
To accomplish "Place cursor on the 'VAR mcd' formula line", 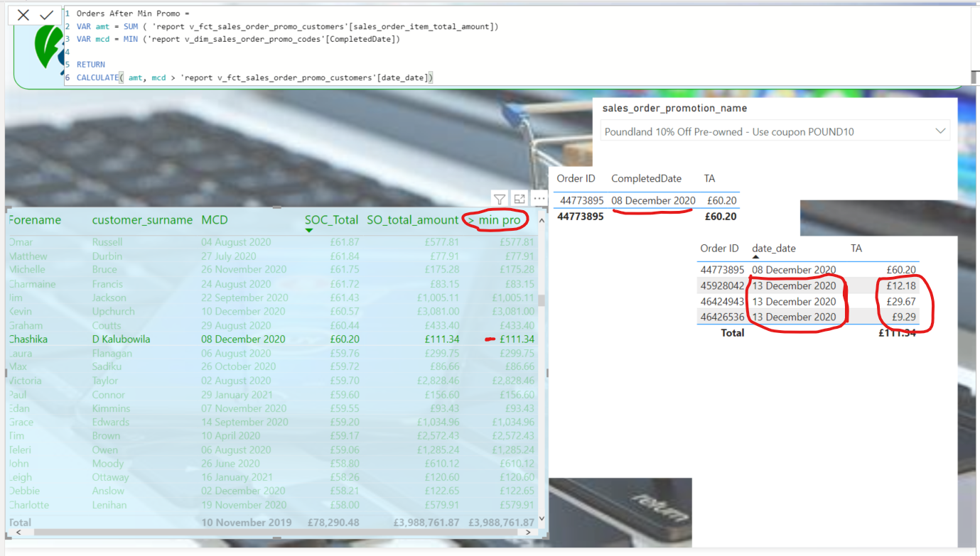I will 238,39.
